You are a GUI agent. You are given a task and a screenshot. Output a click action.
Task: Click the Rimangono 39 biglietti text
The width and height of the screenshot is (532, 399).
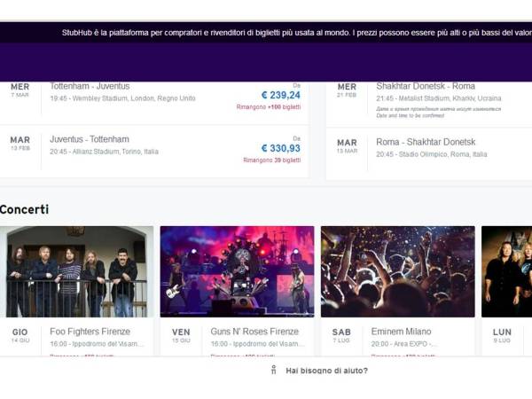point(271,160)
